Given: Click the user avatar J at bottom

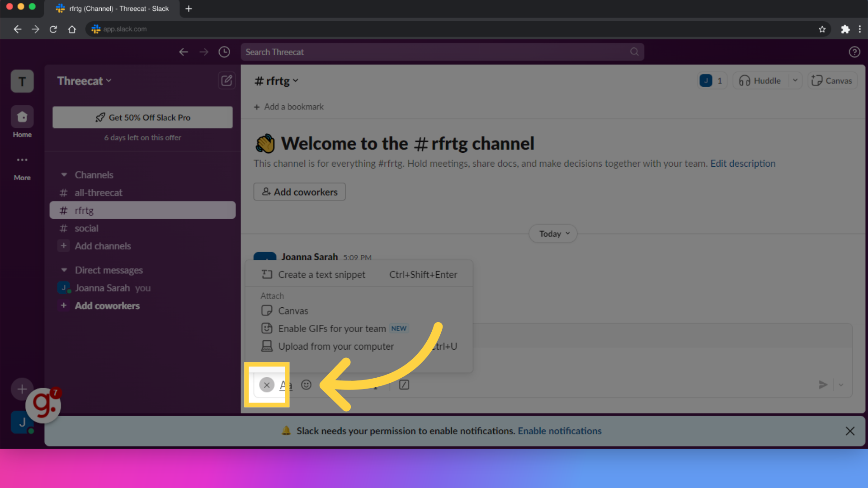Looking at the screenshot, I should [22, 422].
